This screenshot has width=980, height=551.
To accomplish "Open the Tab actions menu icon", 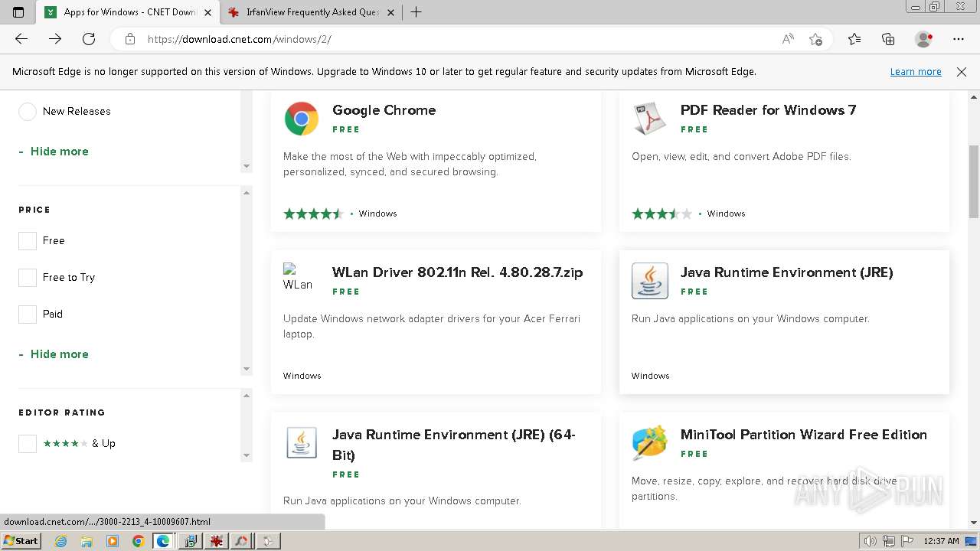I will [18, 12].
